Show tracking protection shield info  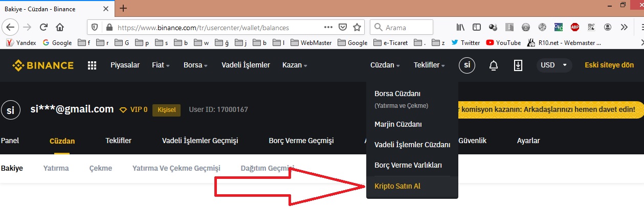click(x=94, y=27)
